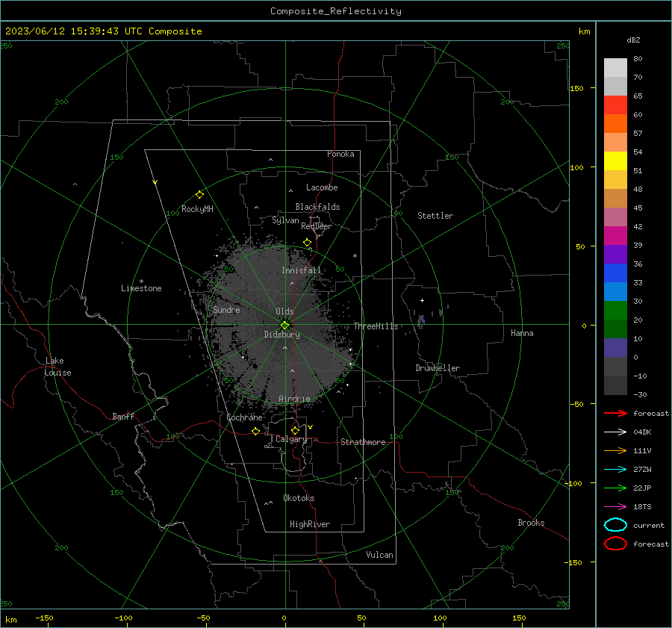The width and height of the screenshot is (672, 628).
Task: Click the Sundre town label
Action: [x=226, y=309]
